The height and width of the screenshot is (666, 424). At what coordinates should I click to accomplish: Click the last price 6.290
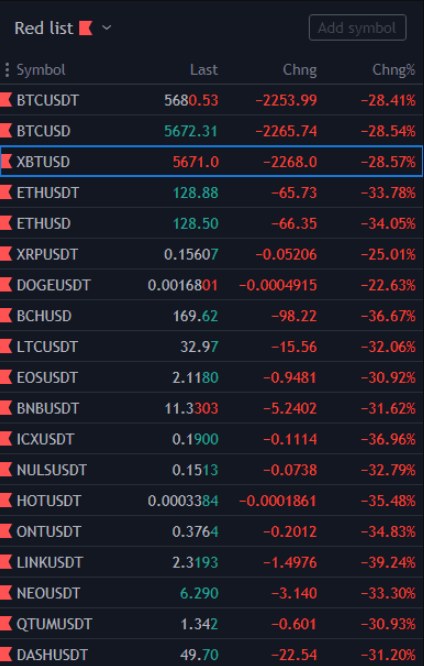point(199,593)
